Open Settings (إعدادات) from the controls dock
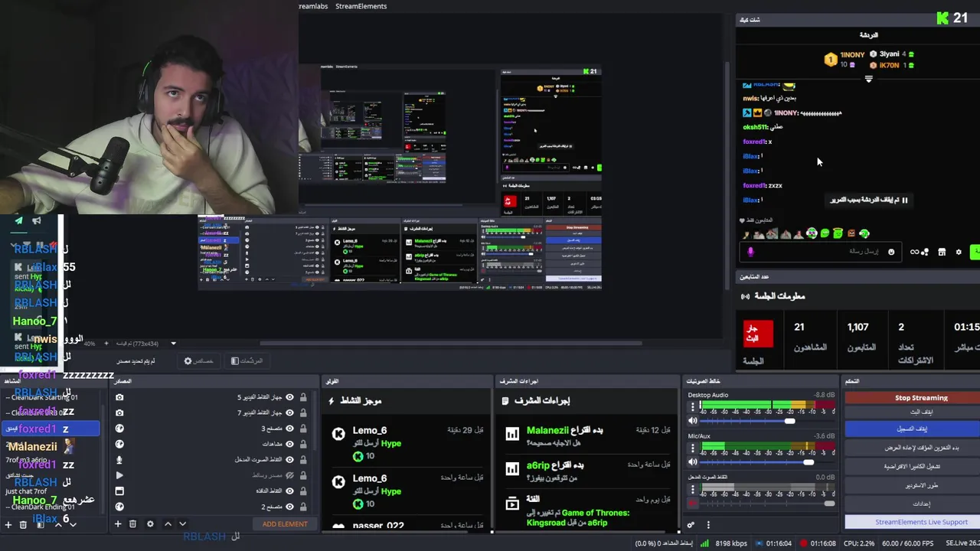Viewport: 980px width, 551px height. coord(921,504)
